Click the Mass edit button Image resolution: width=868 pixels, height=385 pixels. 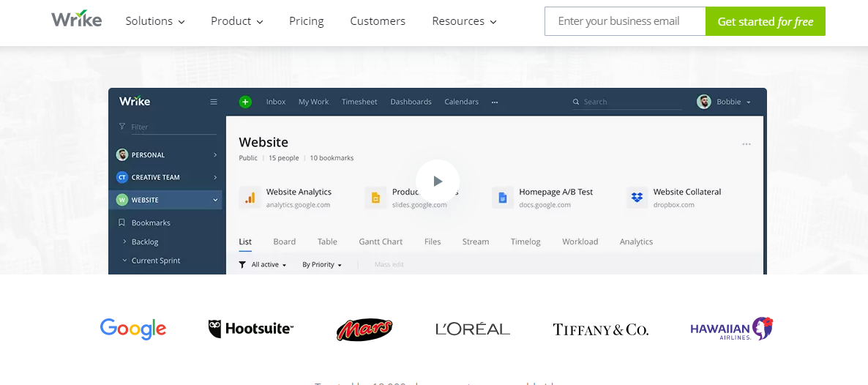pyautogui.click(x=389, y=265)
